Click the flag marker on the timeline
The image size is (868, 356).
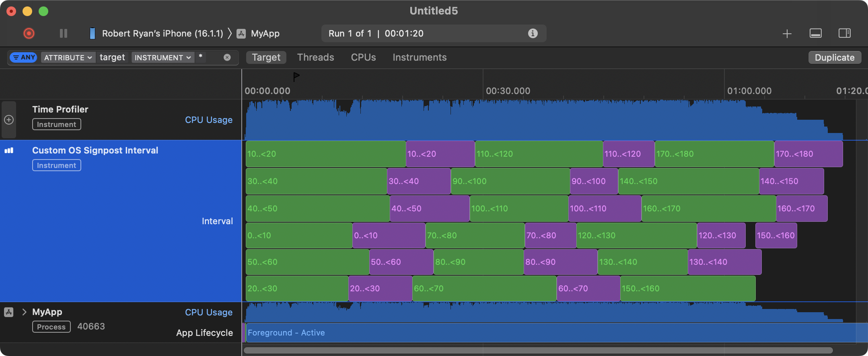pos(296,76)
